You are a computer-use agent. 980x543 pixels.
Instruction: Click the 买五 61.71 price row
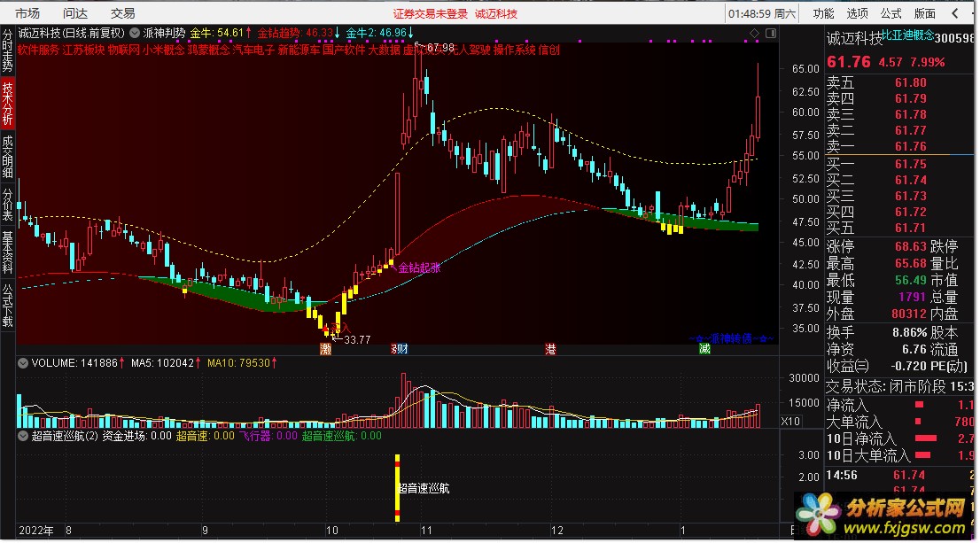(x=900, y=228)
